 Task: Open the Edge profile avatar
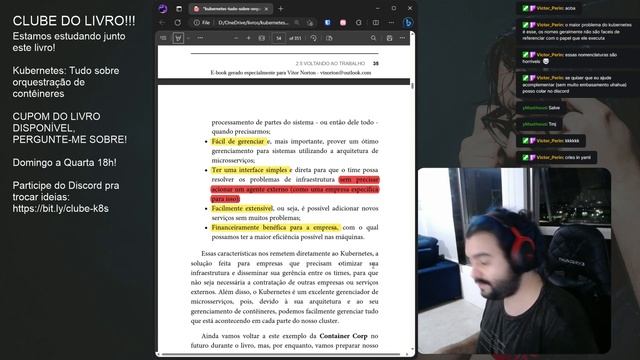click(x=163, y=9)
